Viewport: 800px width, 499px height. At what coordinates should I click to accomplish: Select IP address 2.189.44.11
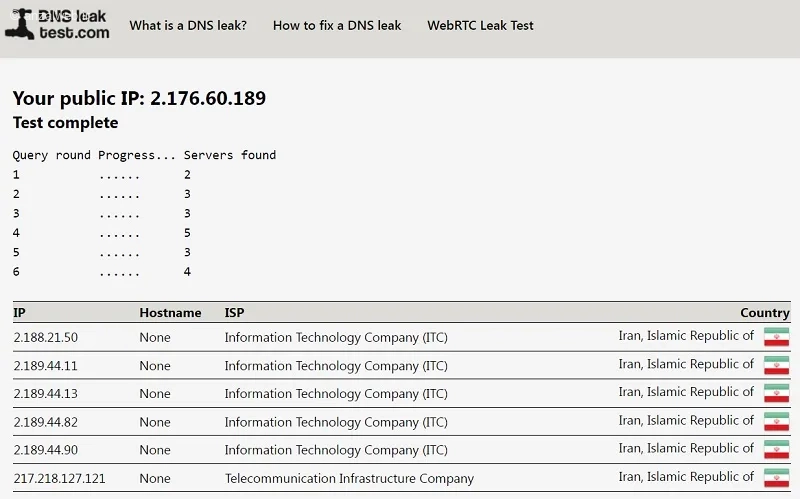(x=45, y=366)
